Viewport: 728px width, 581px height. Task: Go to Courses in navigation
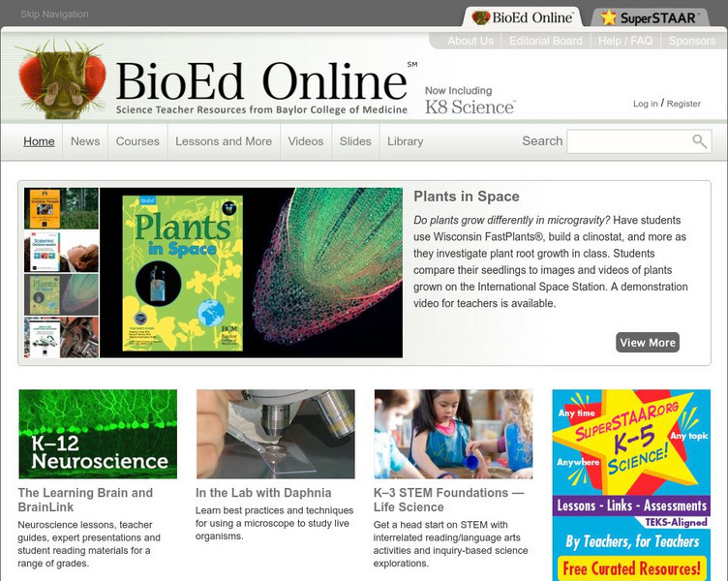tap(137, 141)
